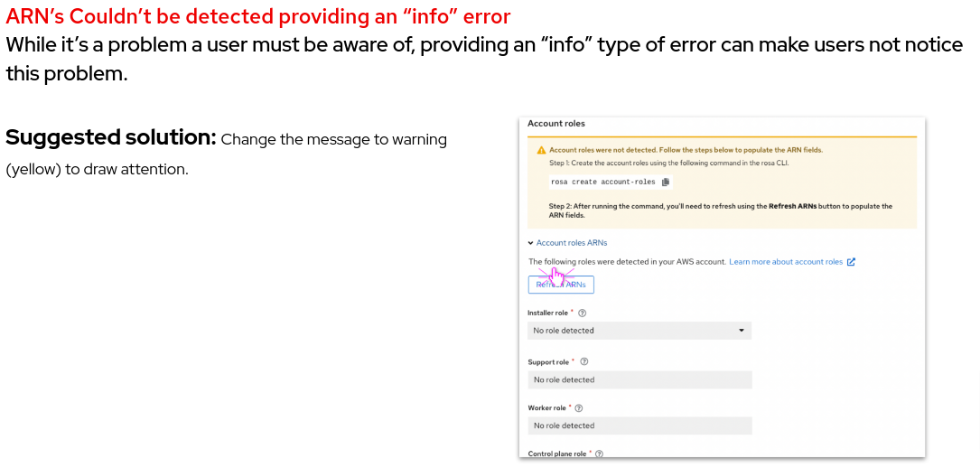Open the external link icon for account roles
Viewport: 980px width, 468px height.
[851, 262]
